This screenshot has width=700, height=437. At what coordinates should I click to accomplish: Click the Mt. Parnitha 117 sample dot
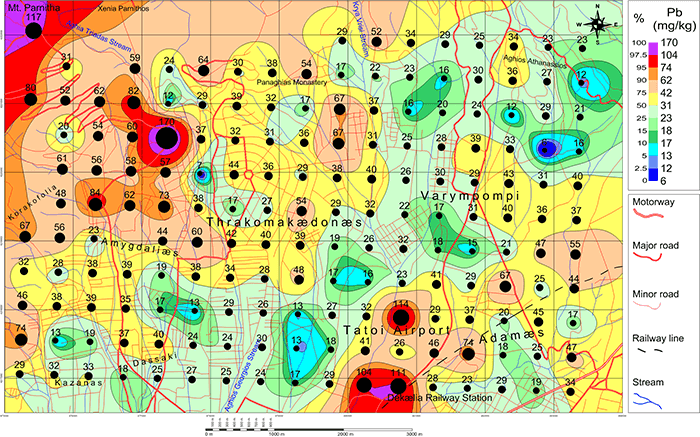33,31
